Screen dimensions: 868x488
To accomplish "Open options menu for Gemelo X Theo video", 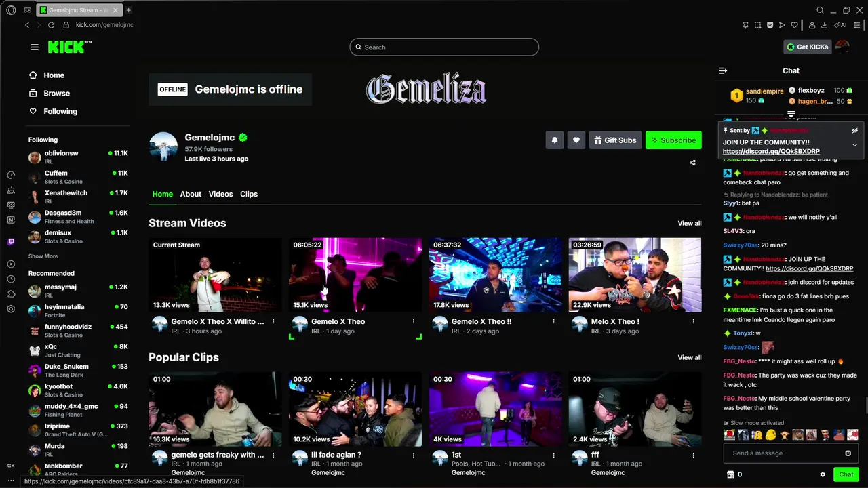I will (414, 321).
